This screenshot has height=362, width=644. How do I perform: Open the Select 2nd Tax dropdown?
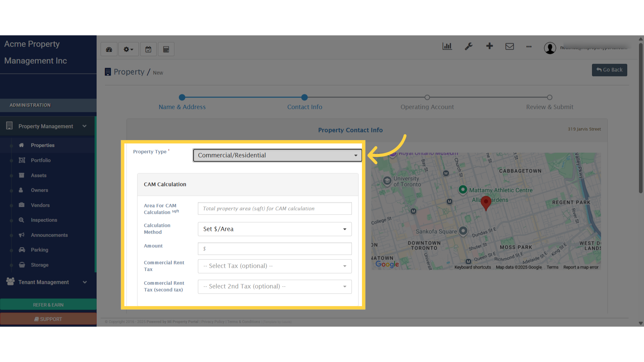[x=274, y=286]
